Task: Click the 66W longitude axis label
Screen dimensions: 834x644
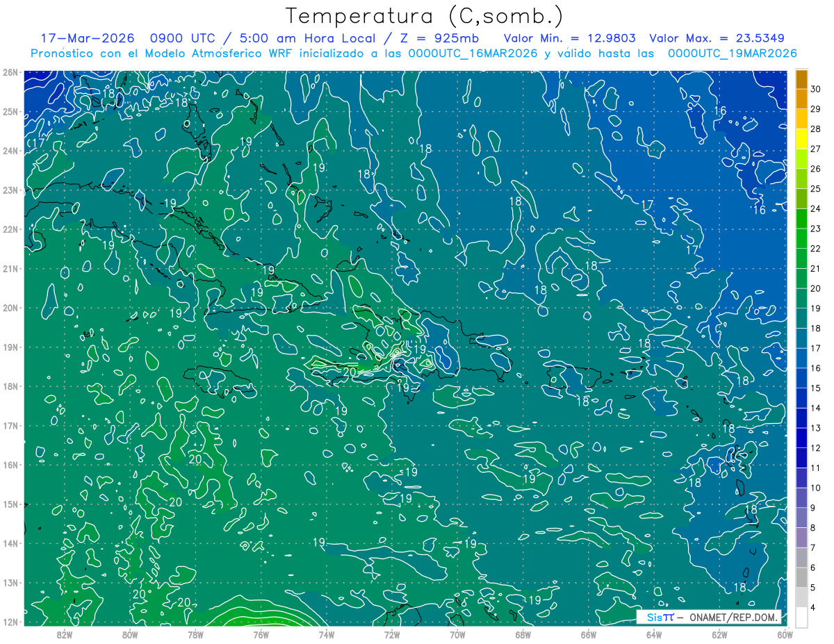Action: click(588, 634)
